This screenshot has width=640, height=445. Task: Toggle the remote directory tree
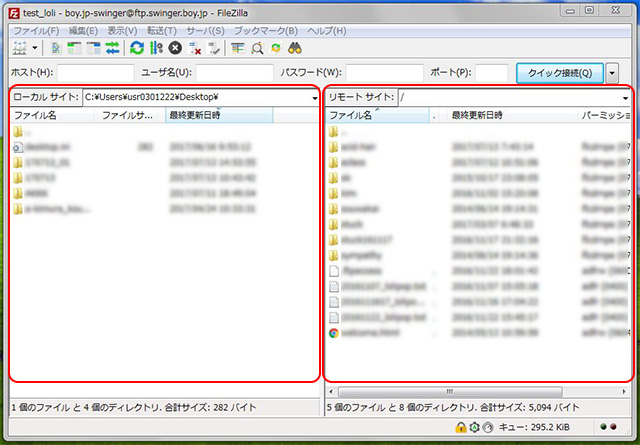tap(93, 48)
